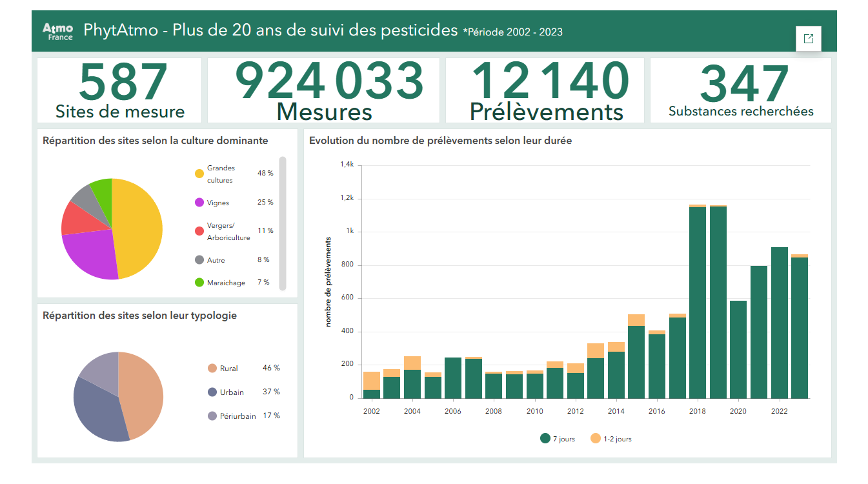The image size is (868, 484).
Task: Click the 2022 green bar
Action: pyautogui.click(x=779, y=323)
